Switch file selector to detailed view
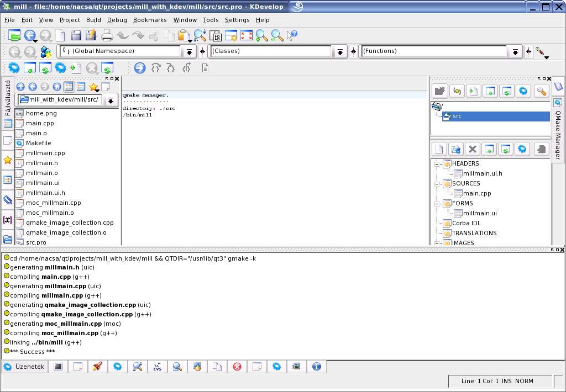Image resolution: width=566 pixels, height=392 pixels. pos(81,87)
